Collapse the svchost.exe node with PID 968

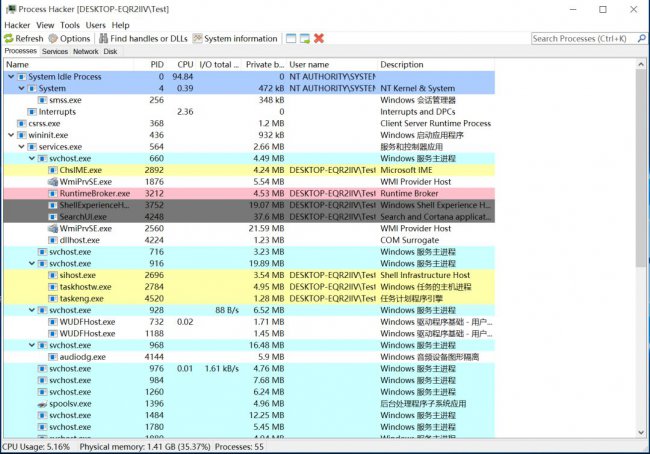[x=32, y=345]
